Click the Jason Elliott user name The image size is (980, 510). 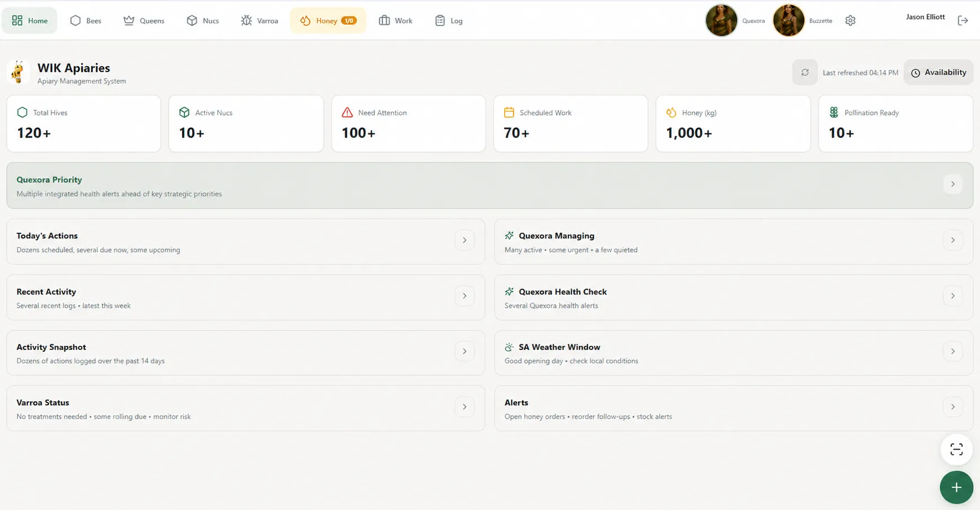pyautogui.click(x=925, y=17)
